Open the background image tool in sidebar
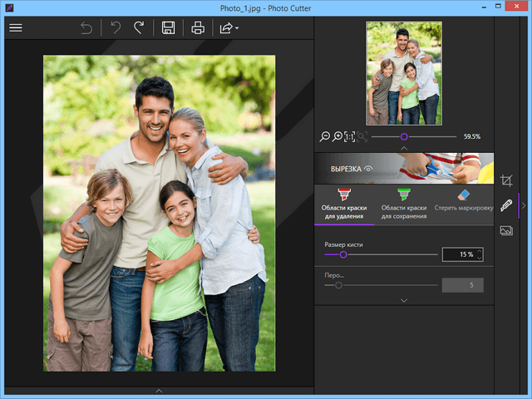 coord(506,231)
